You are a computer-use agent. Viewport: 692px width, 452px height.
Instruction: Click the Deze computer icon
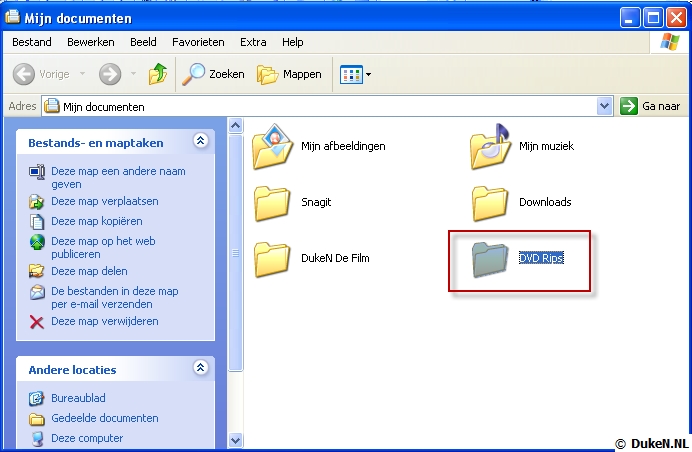[38, 439]
